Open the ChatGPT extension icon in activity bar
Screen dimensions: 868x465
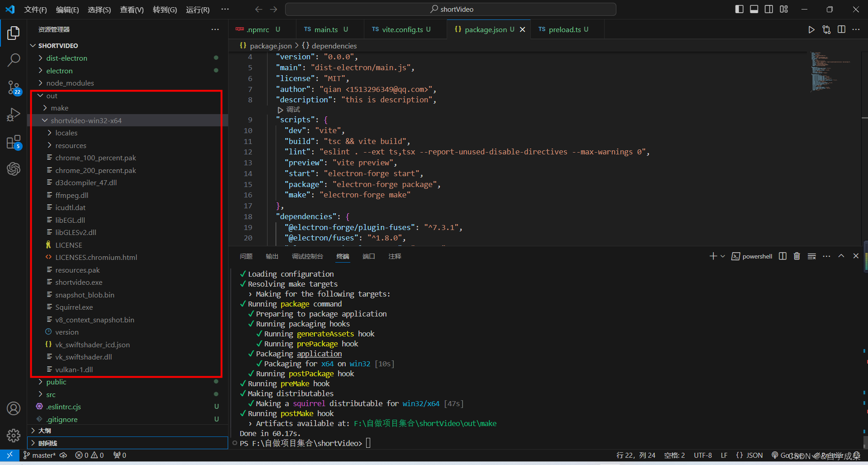(14, 169)
